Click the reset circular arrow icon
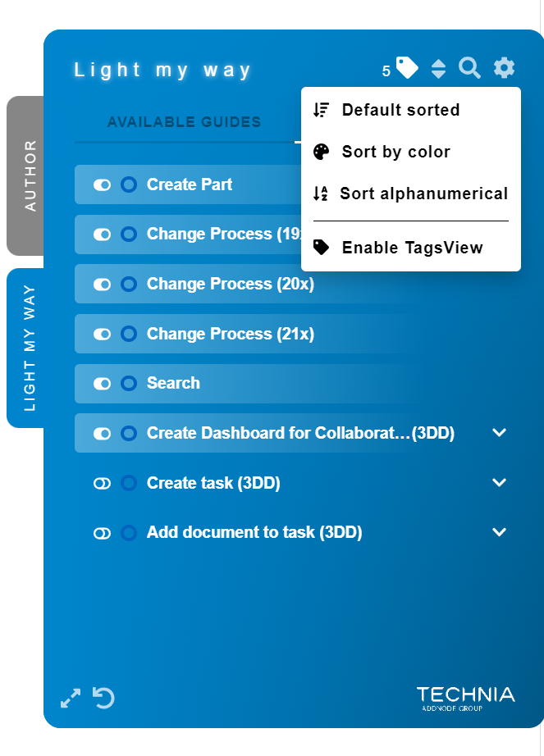The width and height of the screenshot is (544, 756). point(103,698)
